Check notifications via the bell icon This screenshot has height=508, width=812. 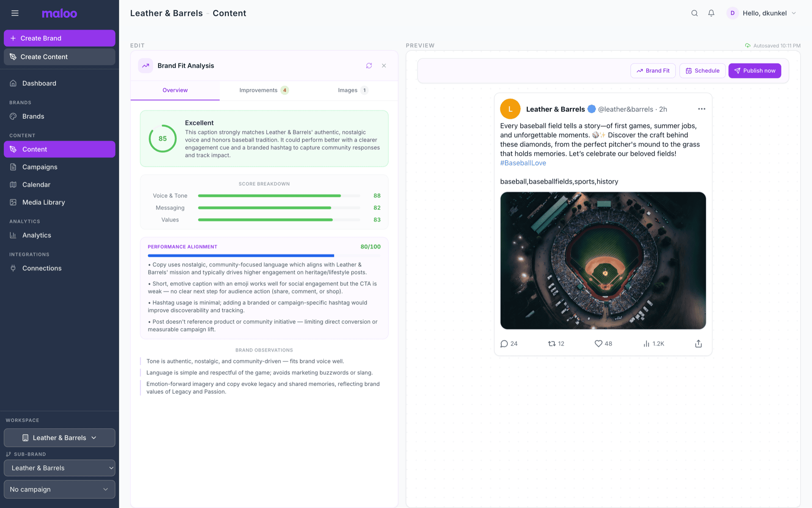click(x=711, y=13)
